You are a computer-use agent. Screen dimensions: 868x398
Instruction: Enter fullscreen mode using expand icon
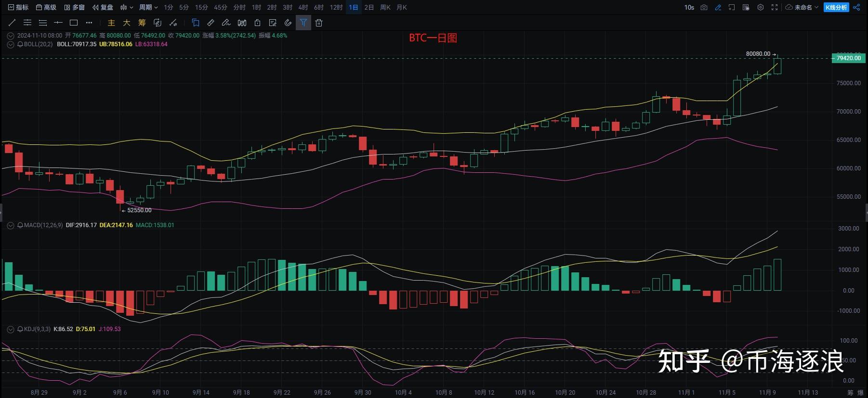pos(775,7)
